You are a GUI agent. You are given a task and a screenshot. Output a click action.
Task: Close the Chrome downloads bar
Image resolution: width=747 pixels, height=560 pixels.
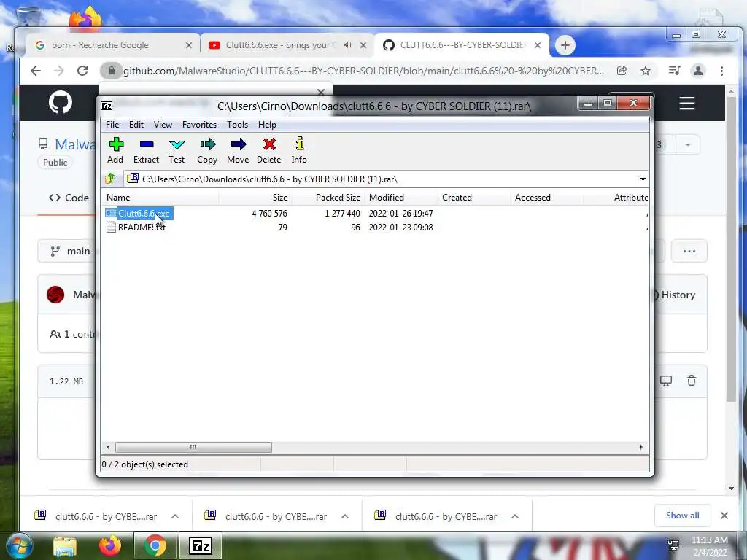point(724,516)
